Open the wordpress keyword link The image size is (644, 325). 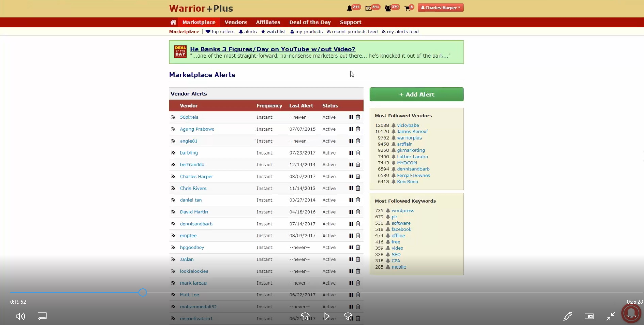[402, 211]
